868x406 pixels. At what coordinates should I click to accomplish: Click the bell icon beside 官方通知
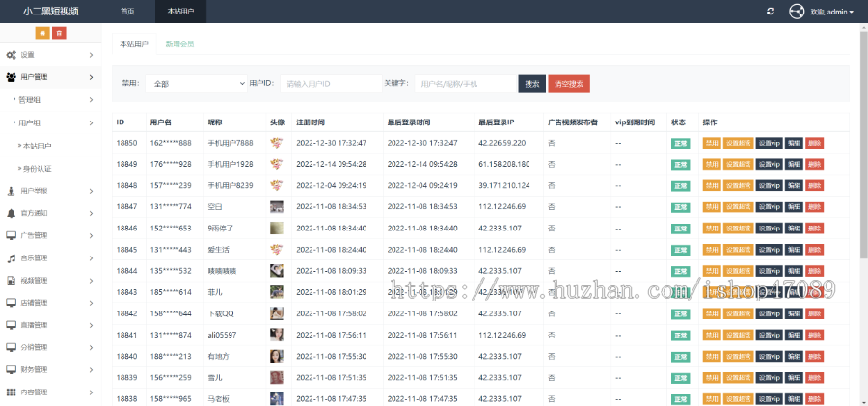tap(11, 213)
